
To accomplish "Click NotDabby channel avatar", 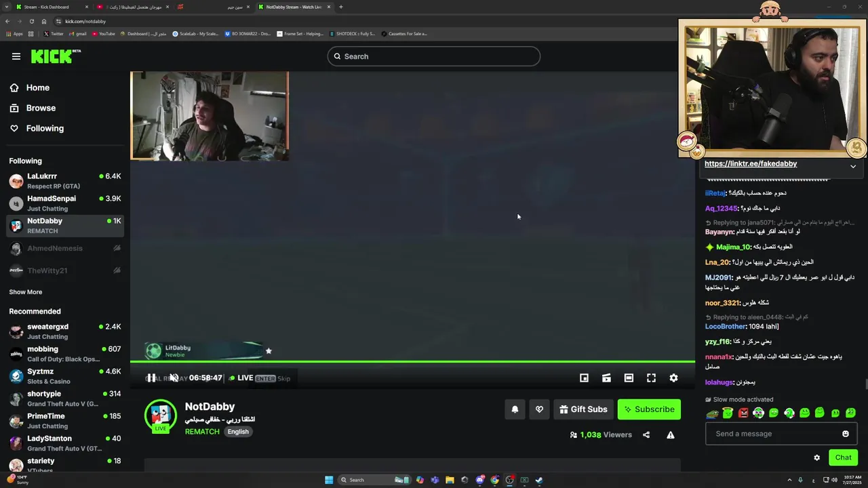I will coord(161,415).
